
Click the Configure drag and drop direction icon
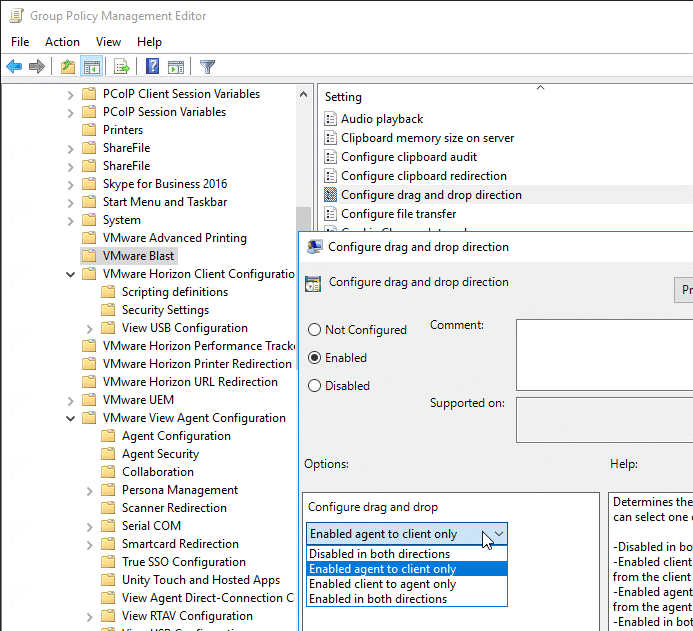[x=330, y=195]
